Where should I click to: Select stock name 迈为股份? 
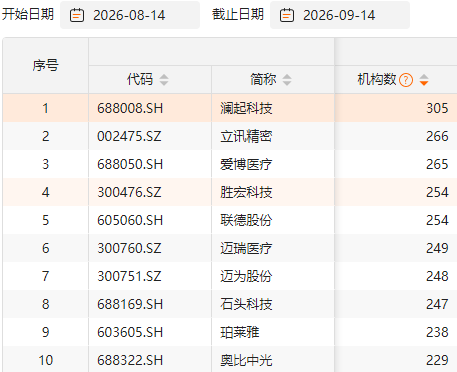coord(246,276)
